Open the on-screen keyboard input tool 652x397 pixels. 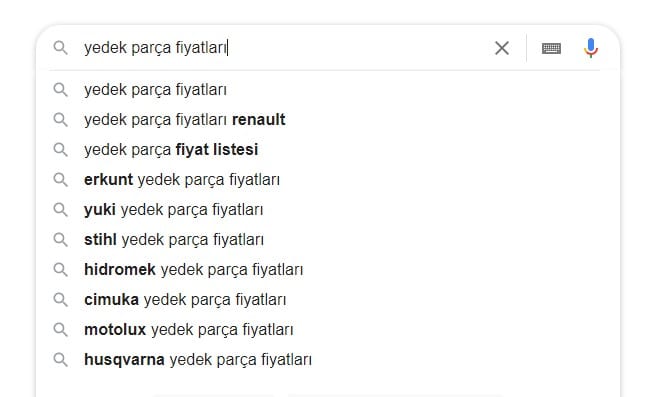[x=551, y=48]
